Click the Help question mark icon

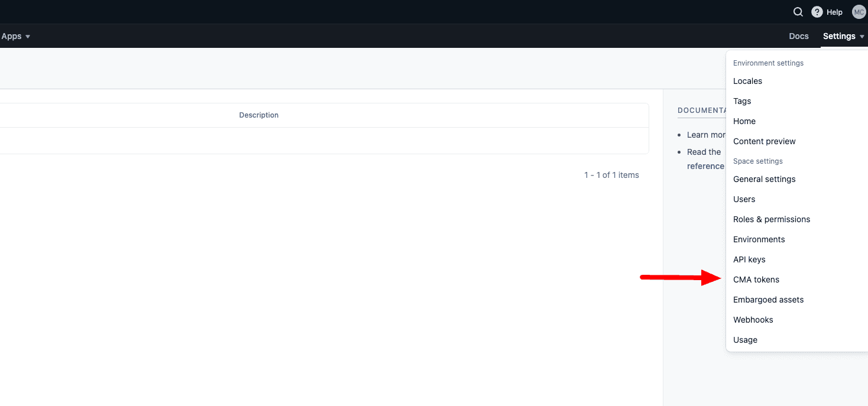pos(817,11)
